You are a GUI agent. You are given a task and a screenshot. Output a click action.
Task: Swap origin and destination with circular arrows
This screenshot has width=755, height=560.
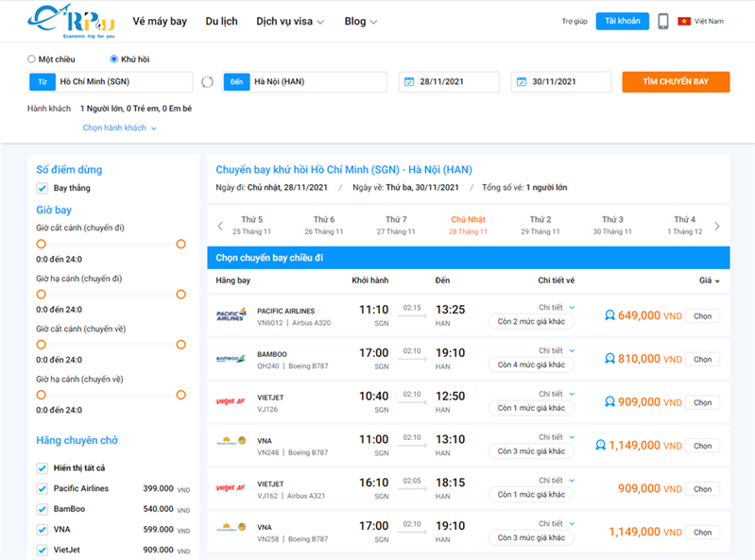click(x=207, y=82)
